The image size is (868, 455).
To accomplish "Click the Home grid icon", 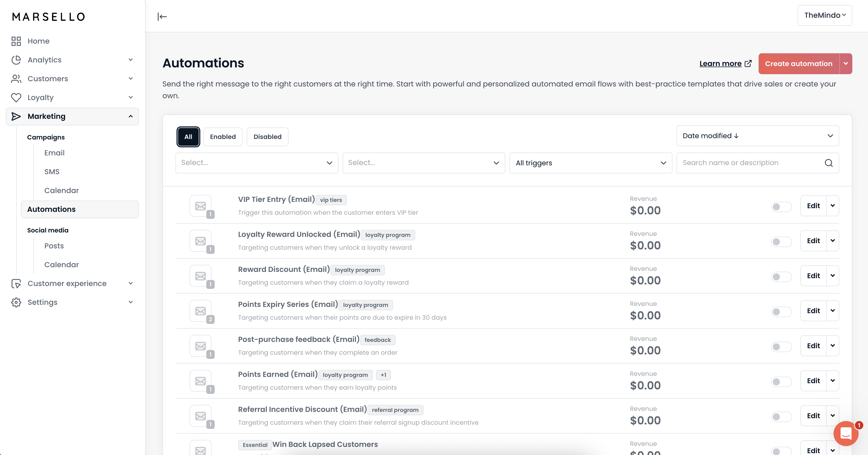I will point(16,41).
